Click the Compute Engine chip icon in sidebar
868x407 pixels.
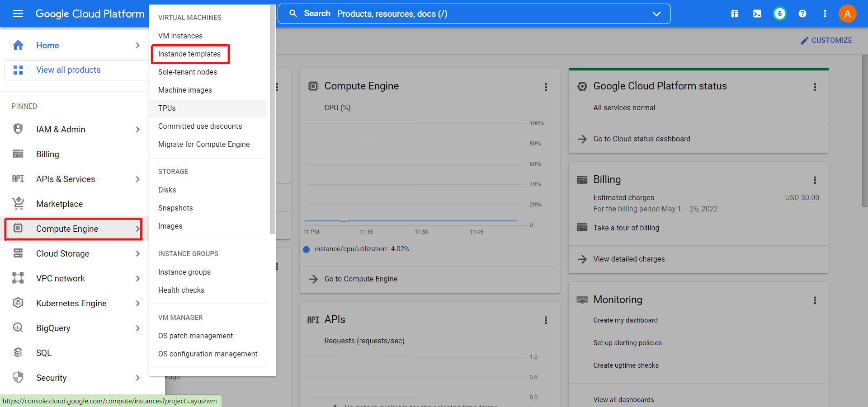point(18,229)
